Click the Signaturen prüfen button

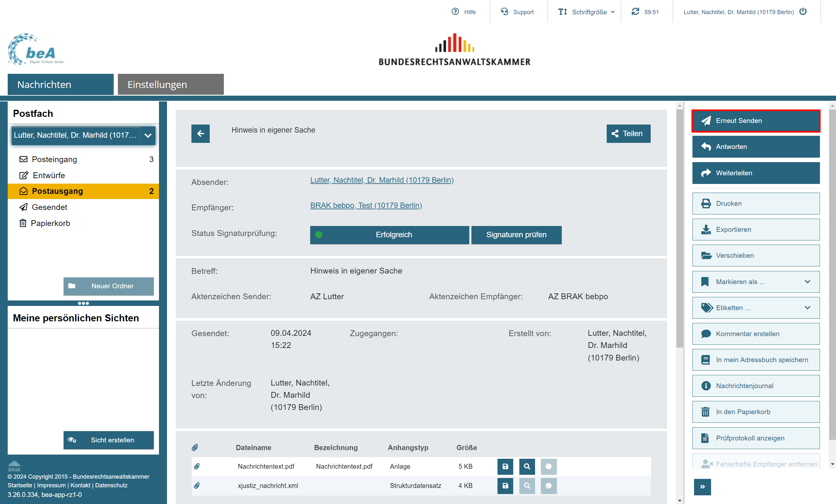coord(516,235)
